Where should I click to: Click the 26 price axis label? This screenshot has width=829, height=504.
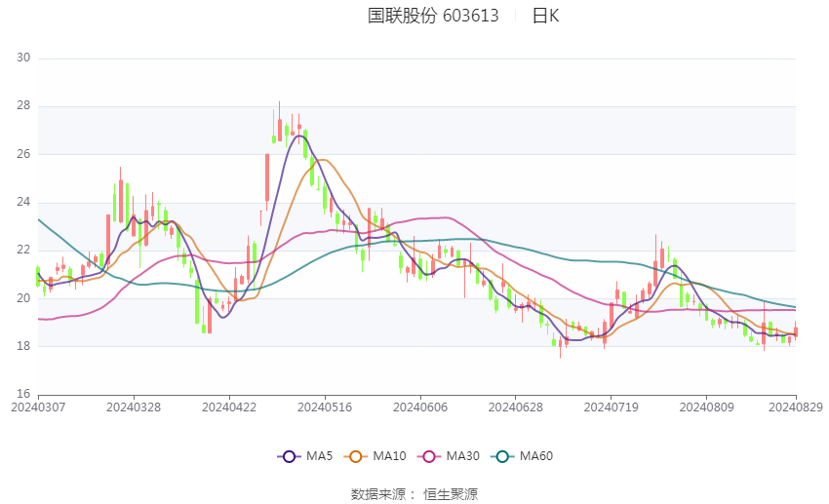click(x=23, y=154)
